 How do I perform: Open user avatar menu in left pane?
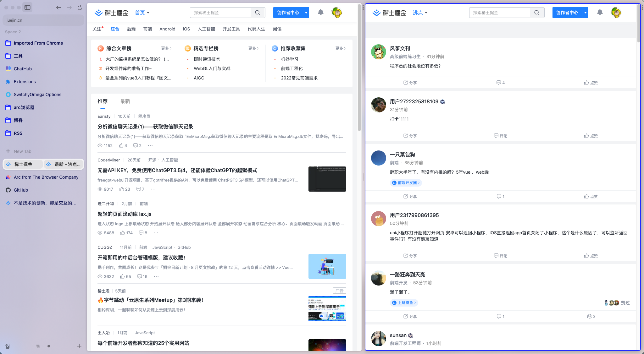(x=337, y=13)
